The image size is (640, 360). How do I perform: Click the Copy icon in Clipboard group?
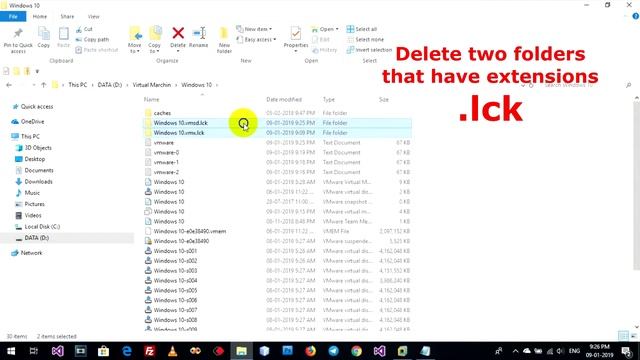point(44,33)
